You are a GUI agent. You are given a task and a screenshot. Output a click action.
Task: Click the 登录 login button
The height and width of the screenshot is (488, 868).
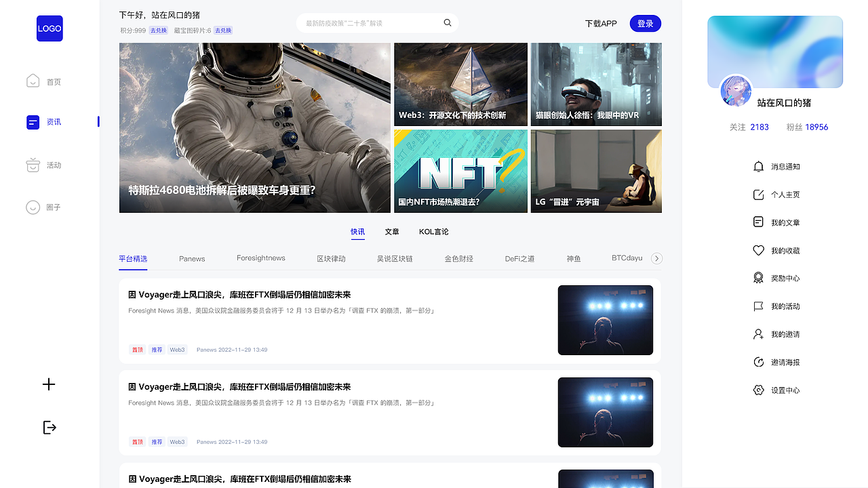646,24
